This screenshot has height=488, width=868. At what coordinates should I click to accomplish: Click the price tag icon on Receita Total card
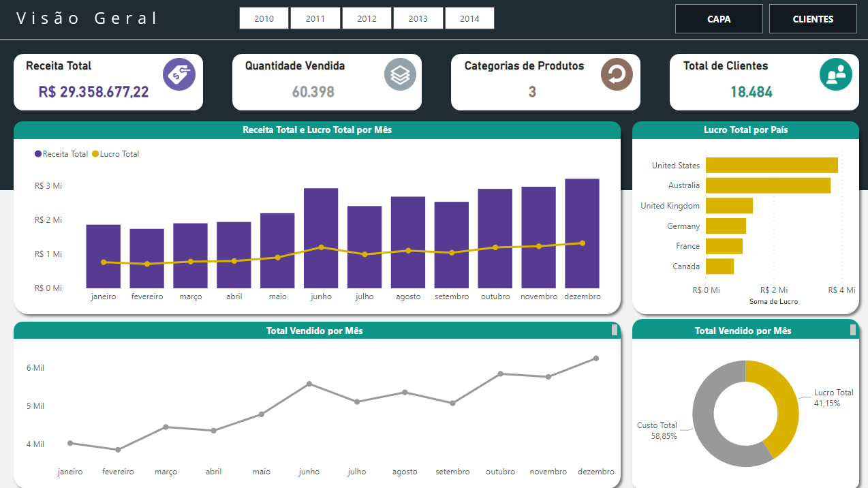click(x=179, y=74)
